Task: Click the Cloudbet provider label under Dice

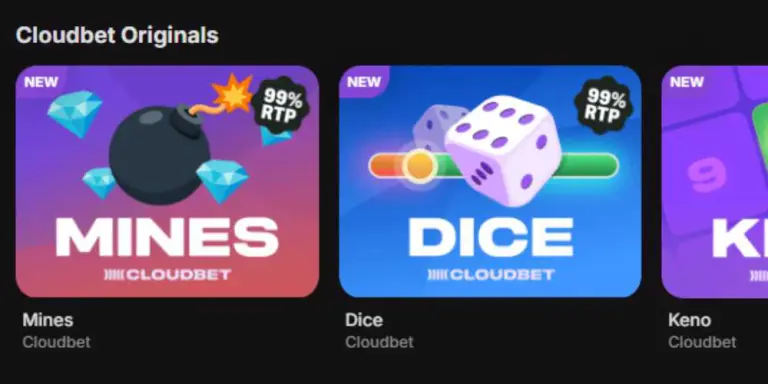Action: [379, 342]
